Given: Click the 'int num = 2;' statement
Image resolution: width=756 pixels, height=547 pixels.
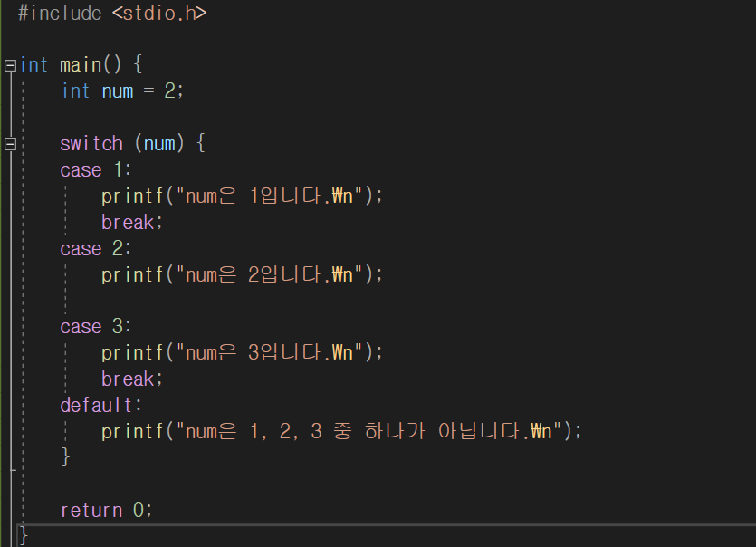Looking at the screenshot, I should click(x=123, y=91).
